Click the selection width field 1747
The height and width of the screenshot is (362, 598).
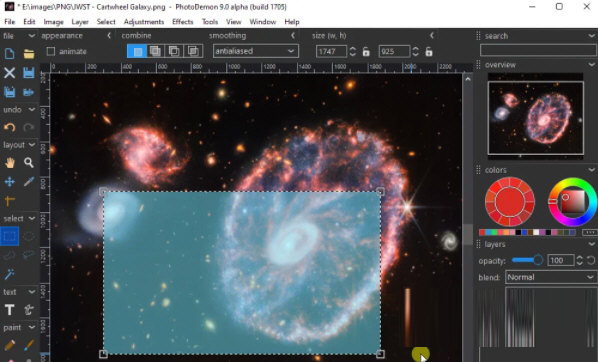[x=331, y=51]
